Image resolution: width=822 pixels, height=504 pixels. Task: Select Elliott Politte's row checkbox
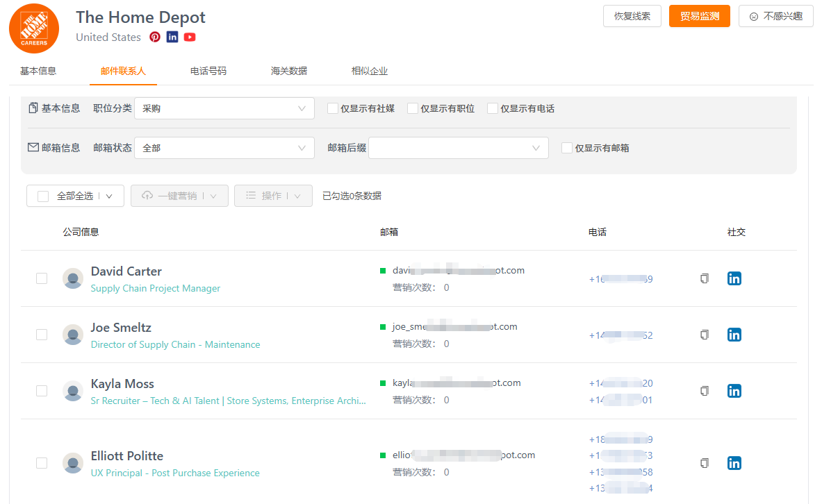coord(42,463)
